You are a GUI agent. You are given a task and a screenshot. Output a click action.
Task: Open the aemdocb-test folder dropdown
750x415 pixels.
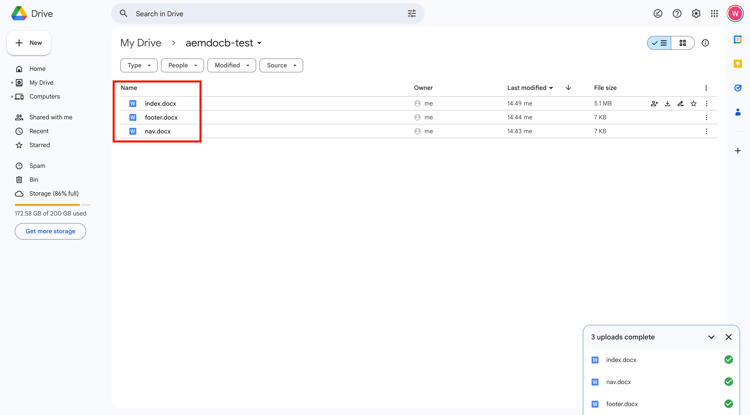pyautogui.click(x=223, y=43)
